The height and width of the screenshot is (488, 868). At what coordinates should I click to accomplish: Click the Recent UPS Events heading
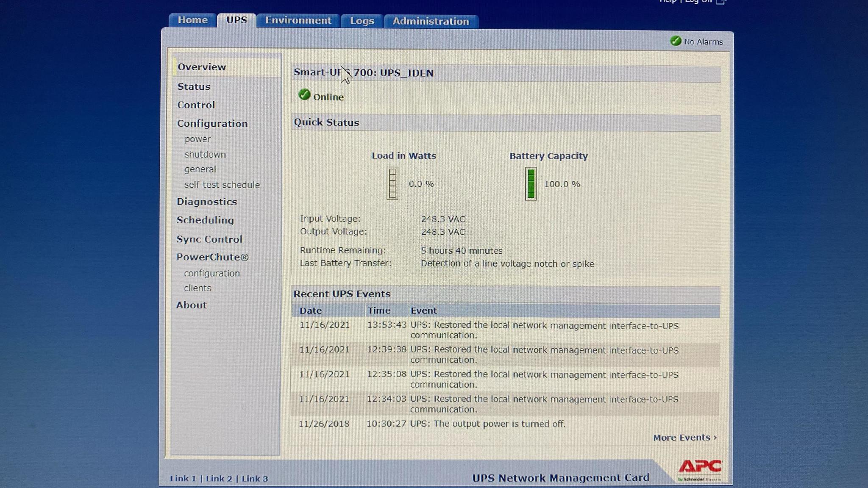342,294
